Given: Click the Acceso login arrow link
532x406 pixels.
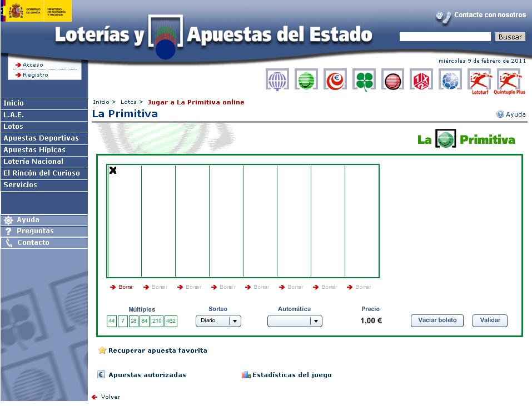Looking at the screenshot, I should pos(29,65).
